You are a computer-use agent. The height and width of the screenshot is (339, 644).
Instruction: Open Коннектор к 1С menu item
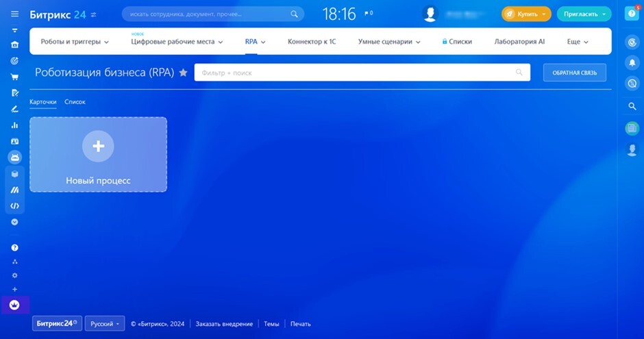[x=312, y=42]
